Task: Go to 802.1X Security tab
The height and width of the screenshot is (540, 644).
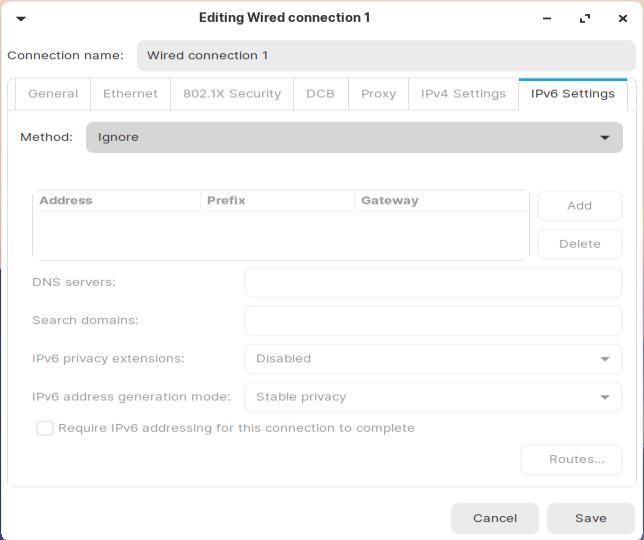Action: [x=232, y=94]
